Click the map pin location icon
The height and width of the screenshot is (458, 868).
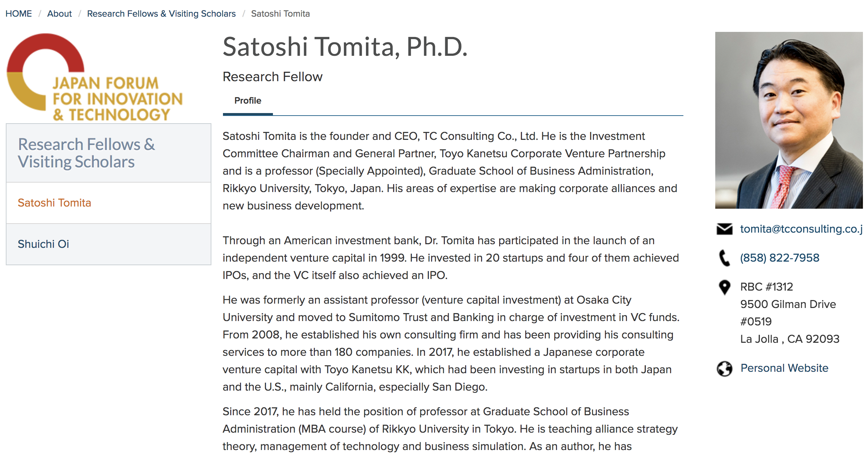724,287
